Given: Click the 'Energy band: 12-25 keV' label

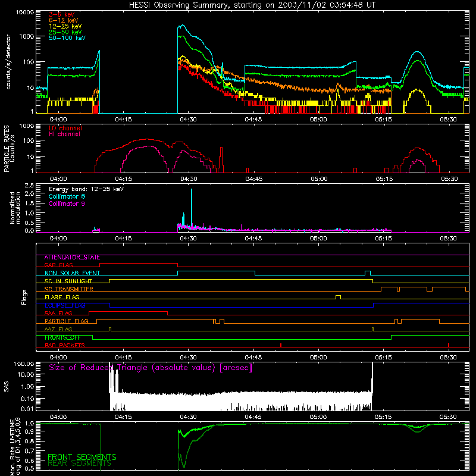Looking at the screenshot, I should pyautogui.click(x=86, y=189).
